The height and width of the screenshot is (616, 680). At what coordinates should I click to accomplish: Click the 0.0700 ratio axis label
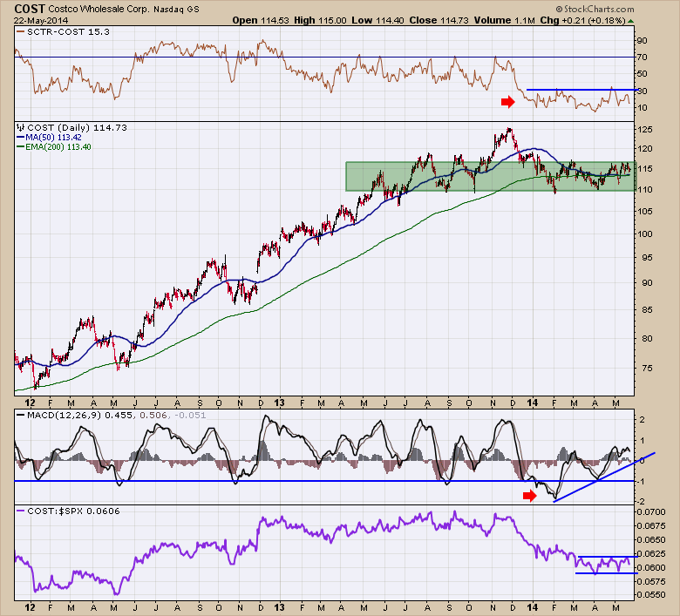[x=651, y=512]
